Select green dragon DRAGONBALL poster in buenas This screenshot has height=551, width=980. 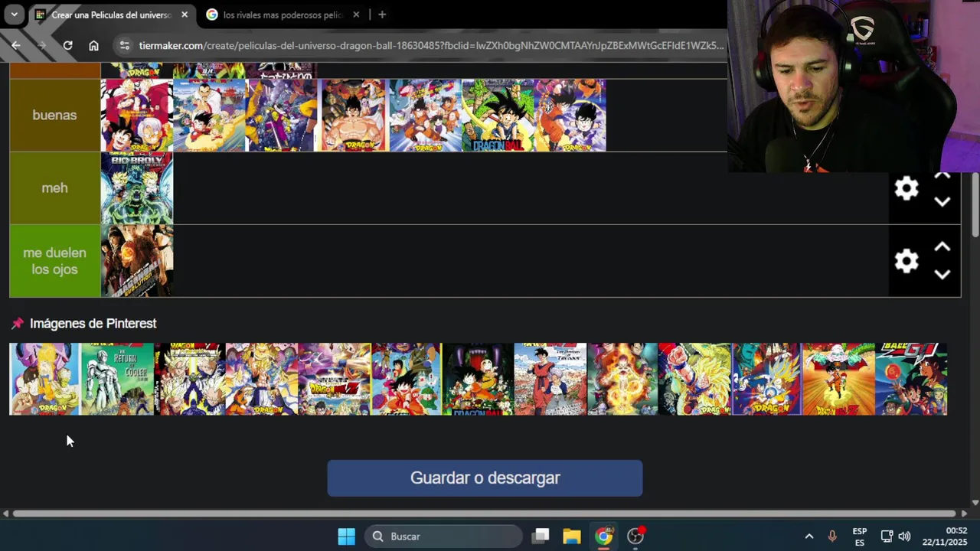click(x=498, y=115)
